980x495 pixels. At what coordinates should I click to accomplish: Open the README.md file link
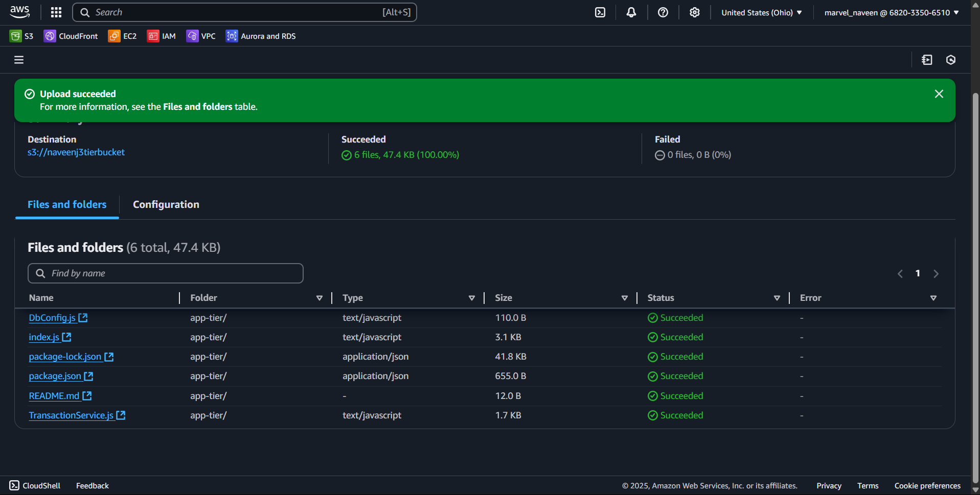click(54, 396)
